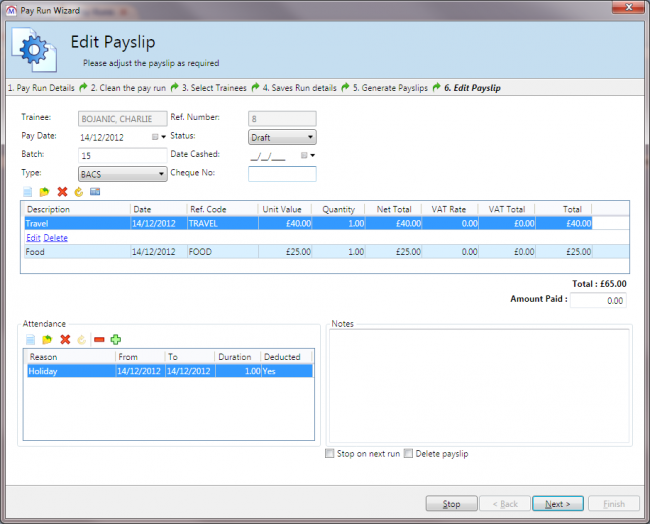Image resolution: width=650 pixels, height=524 pixels.
Task: Click the open folder icon in Attendance toolbar
Action: coord(47,340)
